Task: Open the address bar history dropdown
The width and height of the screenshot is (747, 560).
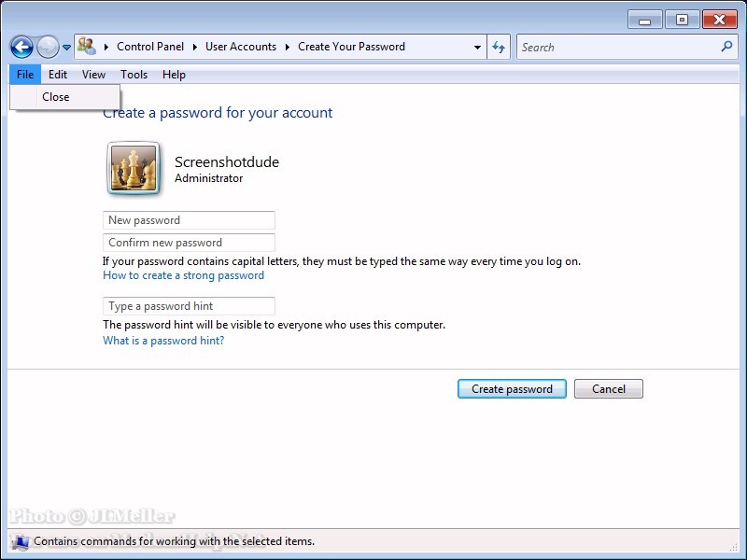Action: (477, 48)
